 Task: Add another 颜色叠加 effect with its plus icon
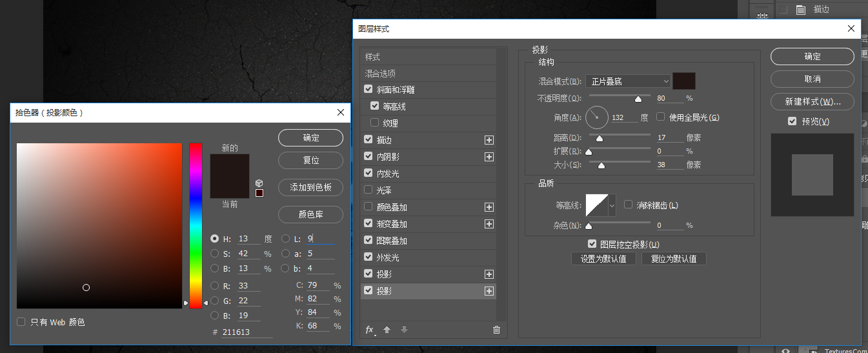(x=489, y=207)
